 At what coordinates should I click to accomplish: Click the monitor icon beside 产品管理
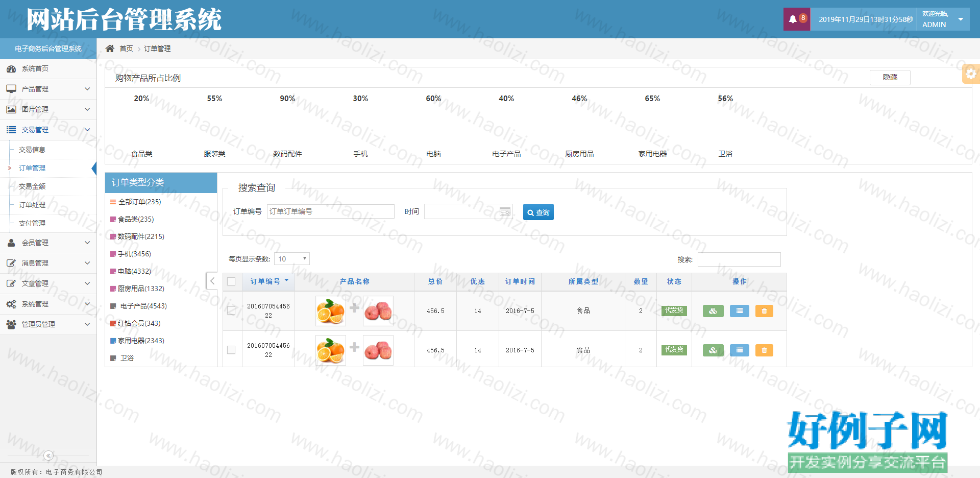pos(11,89)
